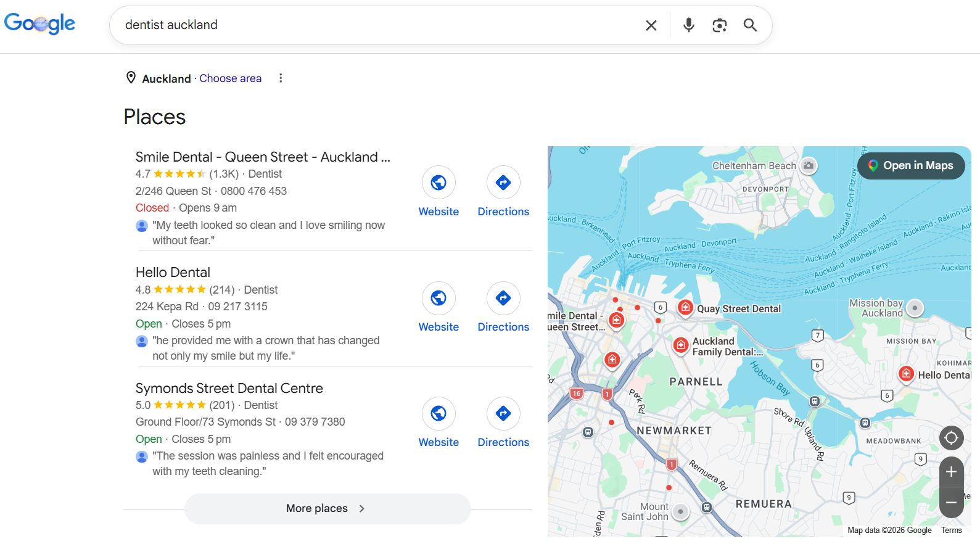Click address '224 Kepa Rd · 09 217 3115'
Image resolution: width=980 pixels, height=549 pixels.
[x=202, y=307]
